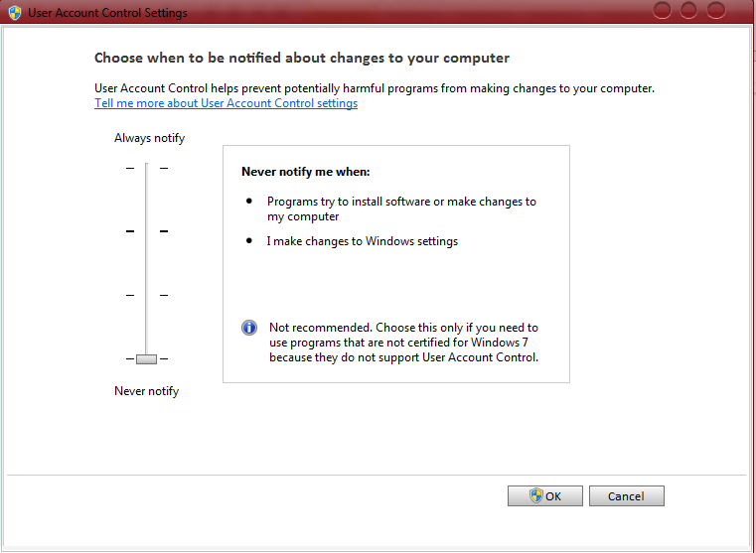756x553 pixels.
Task: Click the UAC shield icon in title bar
Action: [x=15, y=13]
